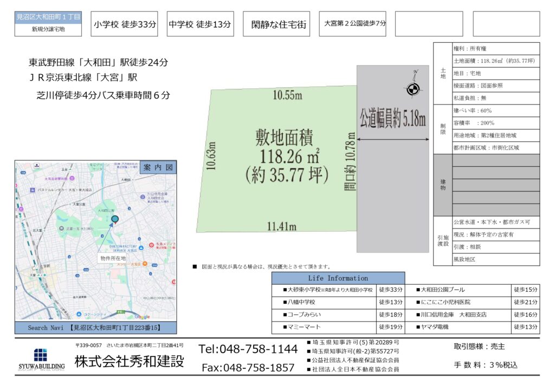Click the 現況：解体予定の古家有 row
This screenshot has width=555, height=392.
click(x=496, y=234)
